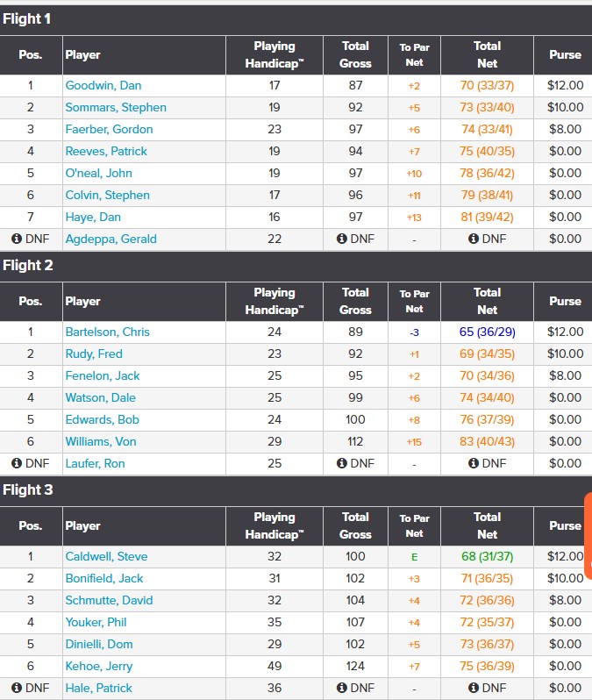Click Von Williams' name link
This screenshot has width=592, height=700.
coord(101,441)
